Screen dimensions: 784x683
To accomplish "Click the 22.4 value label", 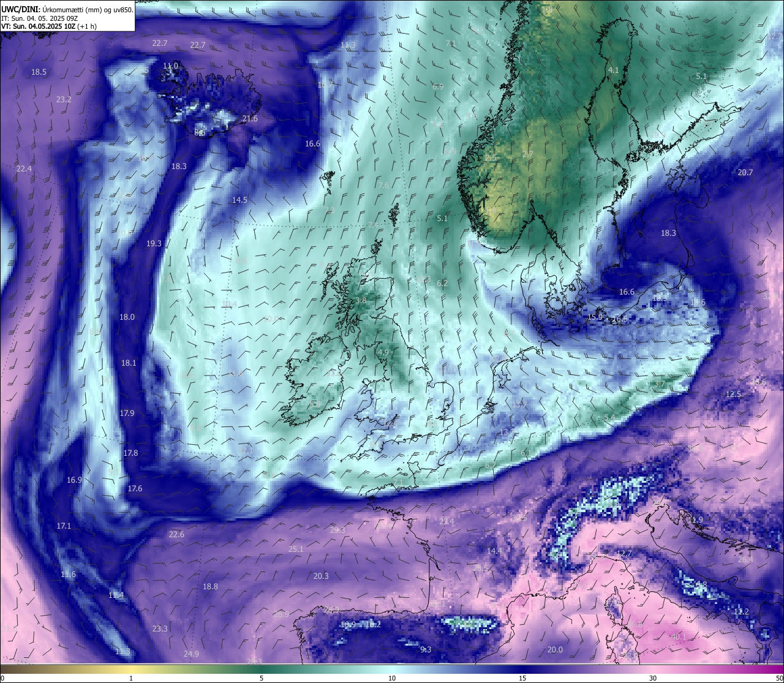I will click(x=24, y=169).
